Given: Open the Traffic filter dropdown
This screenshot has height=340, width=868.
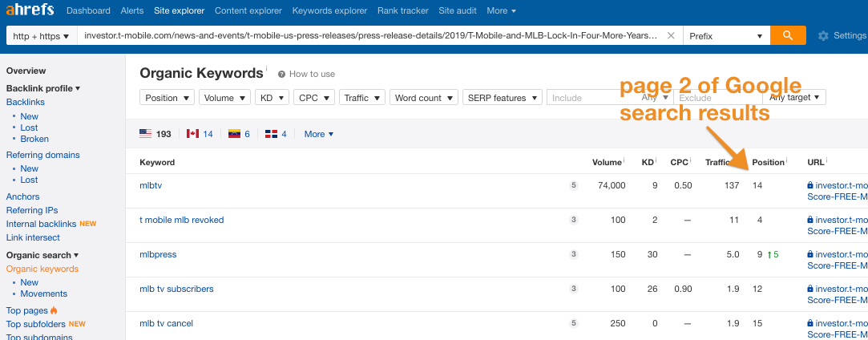Looking at the screenshot, I should (362, 98).
